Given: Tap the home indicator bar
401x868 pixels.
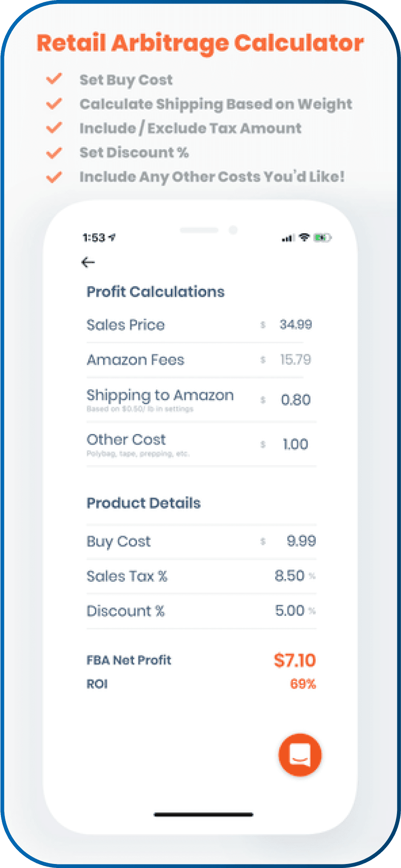Looking at the screenshot, I should pos(203,815).
